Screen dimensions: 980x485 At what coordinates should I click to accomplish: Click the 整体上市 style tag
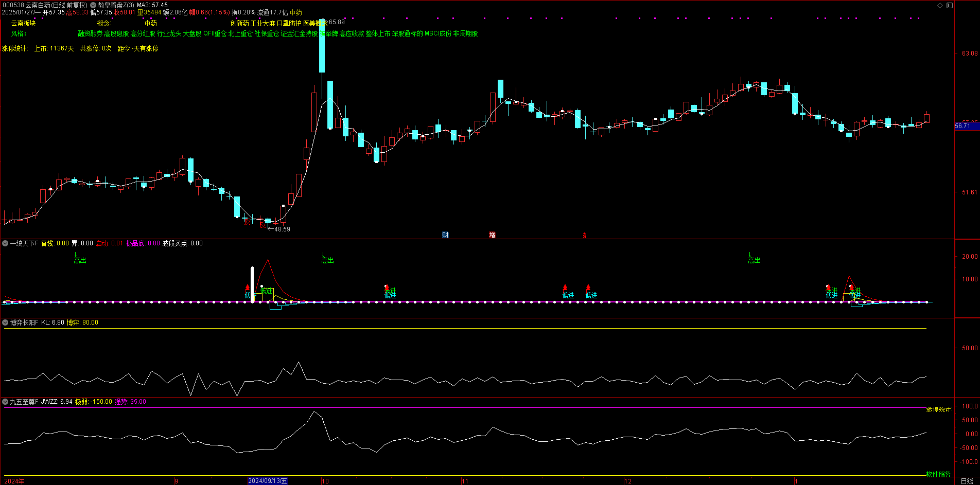click(378, 33)
